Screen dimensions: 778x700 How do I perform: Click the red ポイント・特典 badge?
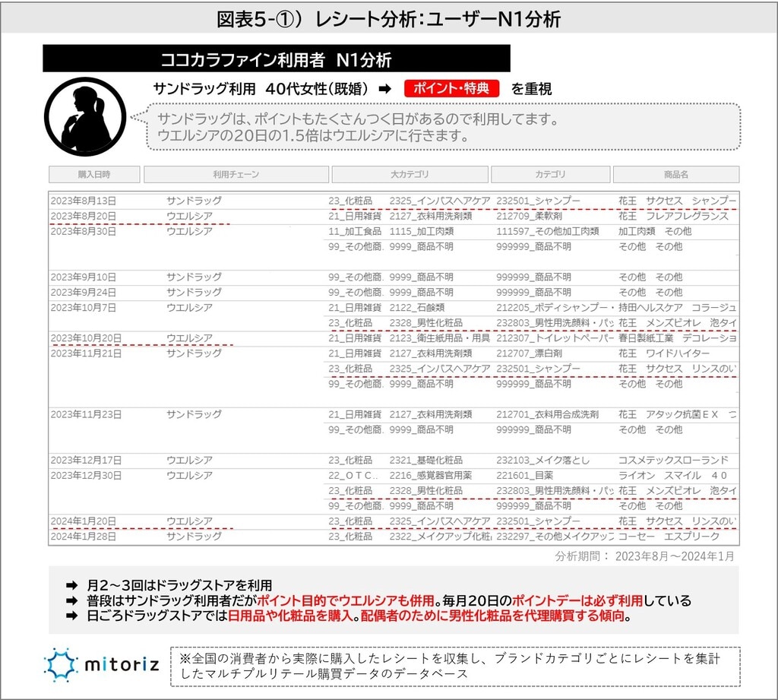pyautogui.click(x=451, y=88)
